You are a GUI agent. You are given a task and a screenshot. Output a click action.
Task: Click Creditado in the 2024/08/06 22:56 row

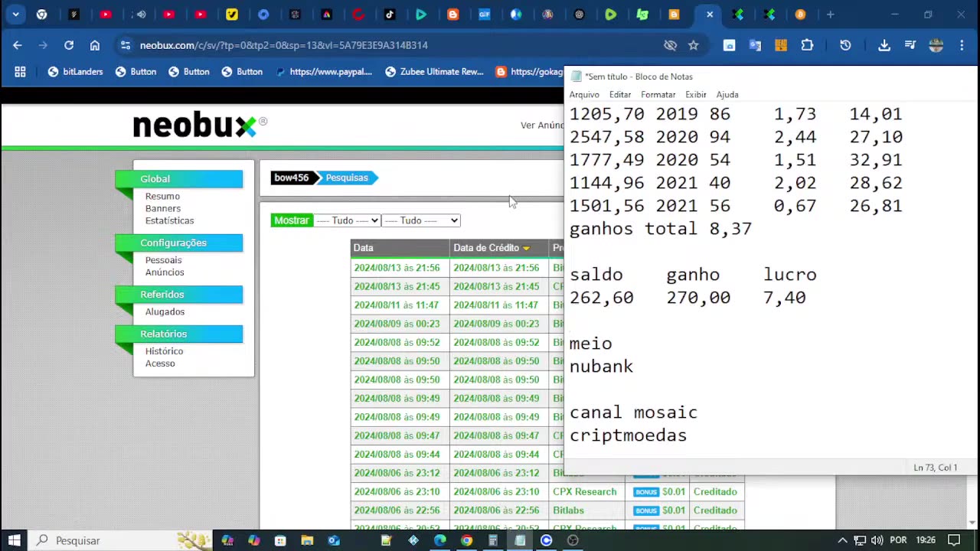[x=715, y=510]
